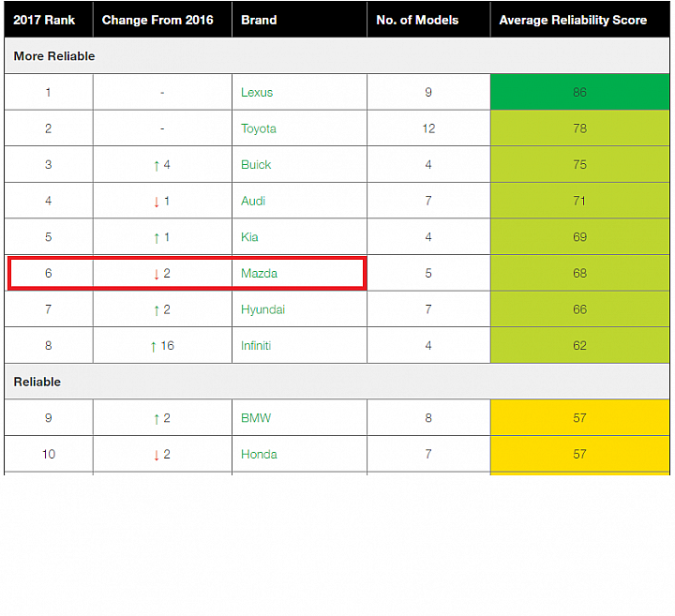Viewport: 675px width, 616px height.
Task: Click the Change From 2016 column header
Action: coord(157,21)
